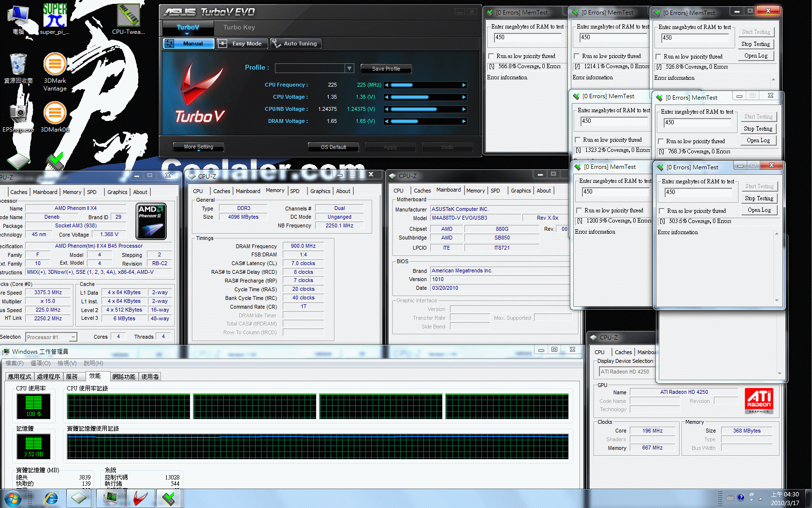This screenshot has height=508, width=812.
Task: Click Stop Testing, 526.8% coverage MemTest window
Action: pyautogui.click(x=755, y=44)
